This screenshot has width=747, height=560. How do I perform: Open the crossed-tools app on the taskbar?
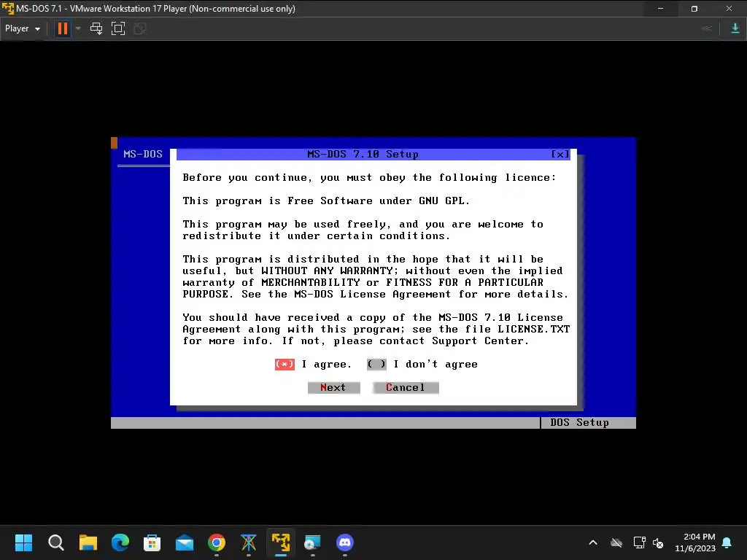coord(249,542)
